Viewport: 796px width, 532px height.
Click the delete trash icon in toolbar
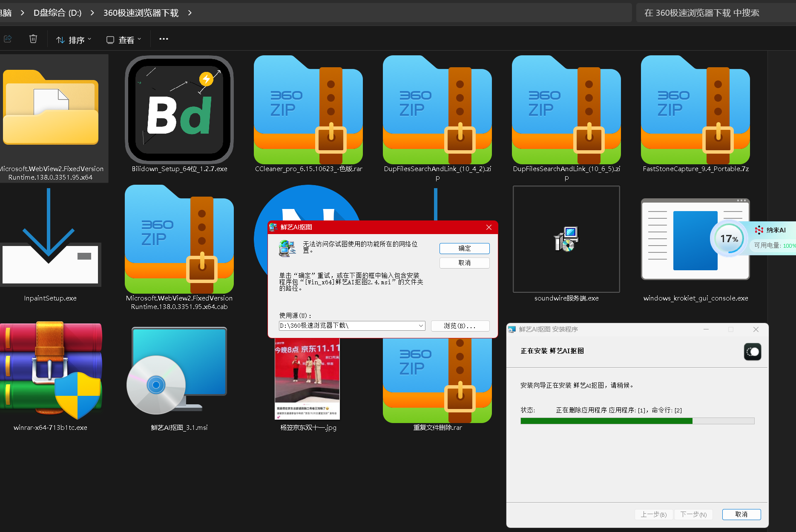pyautogui.click(x=33, y=39)
